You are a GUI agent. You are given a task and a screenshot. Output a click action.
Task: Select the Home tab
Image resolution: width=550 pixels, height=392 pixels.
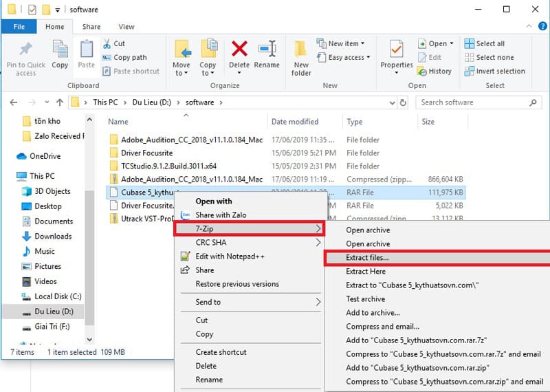click(55, 27)
